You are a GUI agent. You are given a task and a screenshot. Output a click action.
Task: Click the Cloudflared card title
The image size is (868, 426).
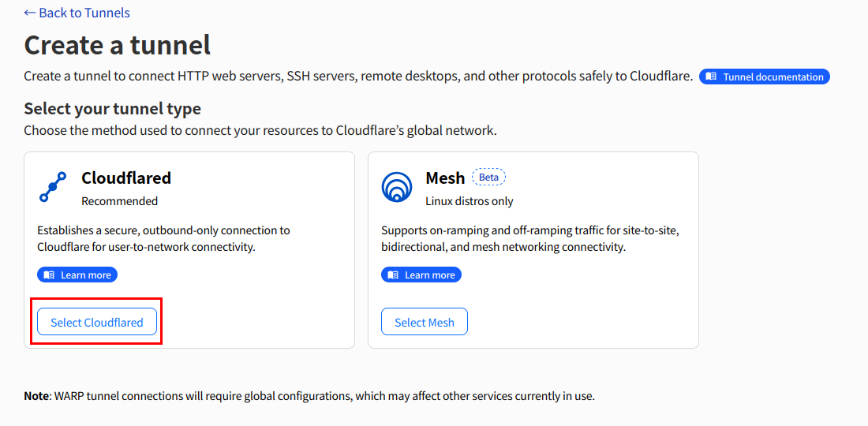point(126,177)
